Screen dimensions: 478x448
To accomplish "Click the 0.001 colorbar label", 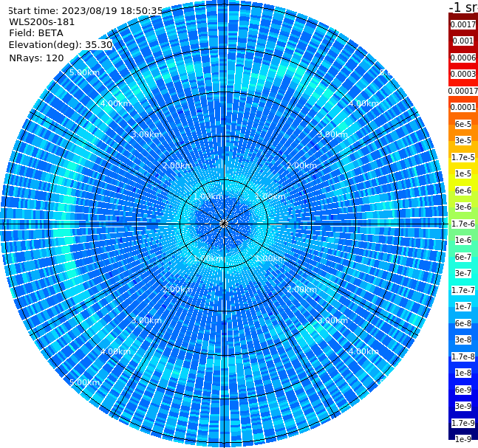I will 463,41.
